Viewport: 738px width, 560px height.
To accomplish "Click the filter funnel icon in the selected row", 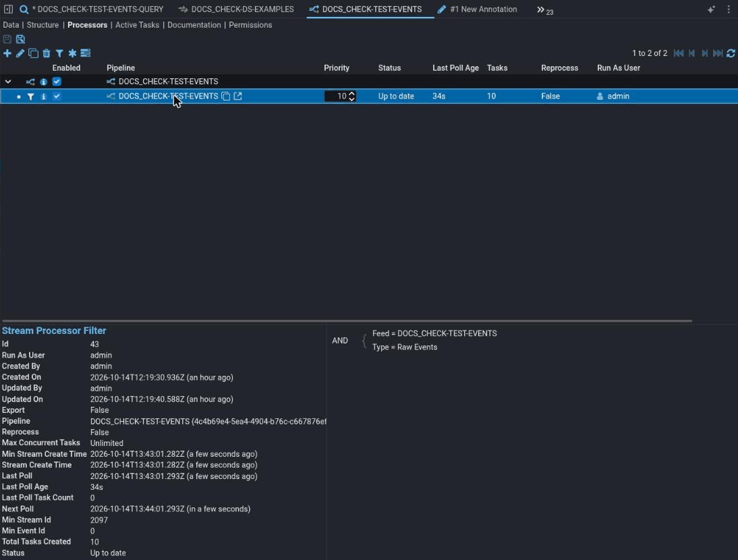I will click(x=30, y=96).
